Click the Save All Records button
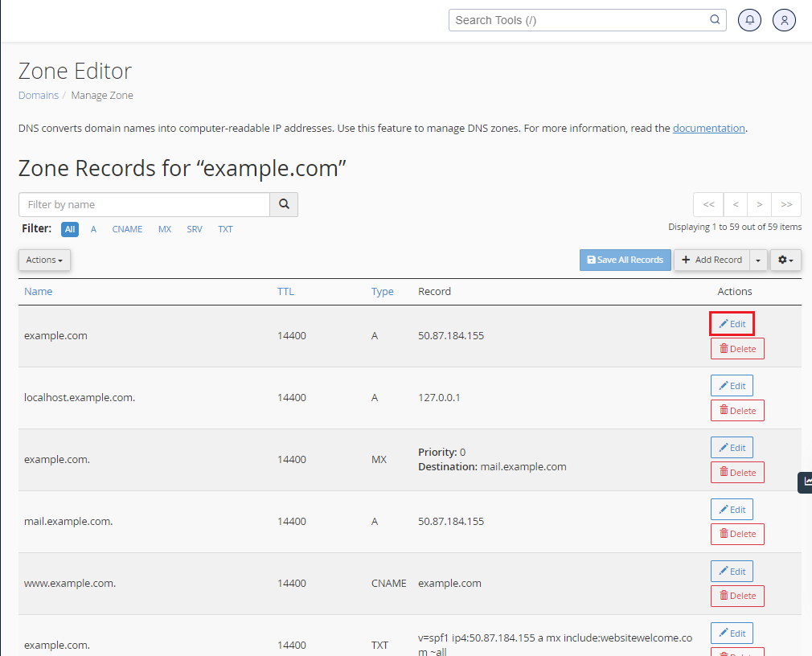 point(625,260)
